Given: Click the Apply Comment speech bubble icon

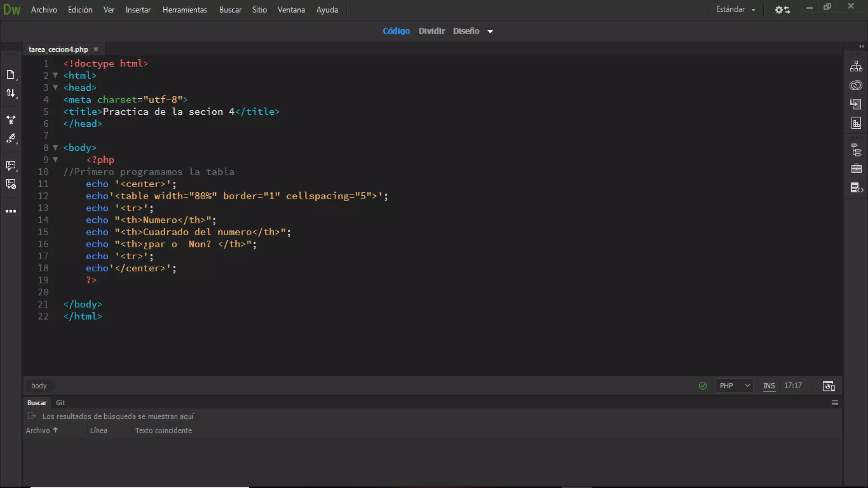Looking at the screenshot, I should pyautogui.click(x=11, y=165).
